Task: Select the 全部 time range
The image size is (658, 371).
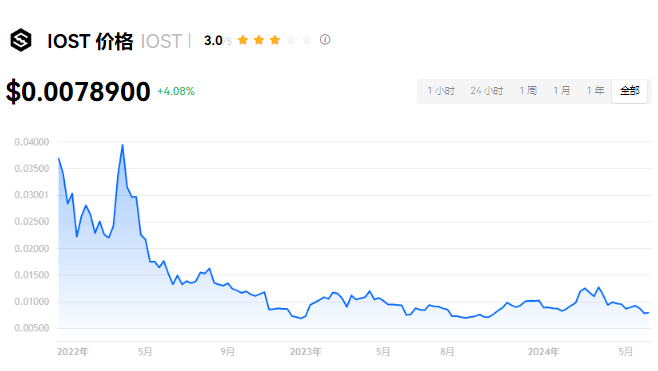Action: pos(629,91)
